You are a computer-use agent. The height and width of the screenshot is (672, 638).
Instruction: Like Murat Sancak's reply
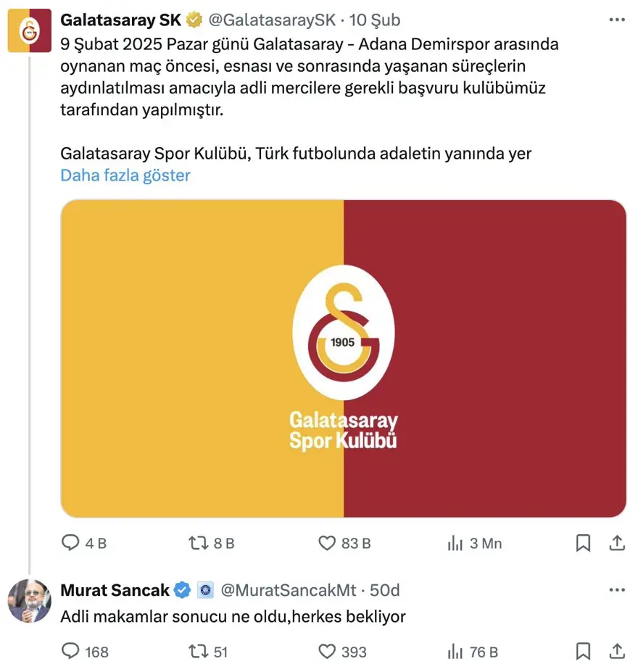click(328, 652)
